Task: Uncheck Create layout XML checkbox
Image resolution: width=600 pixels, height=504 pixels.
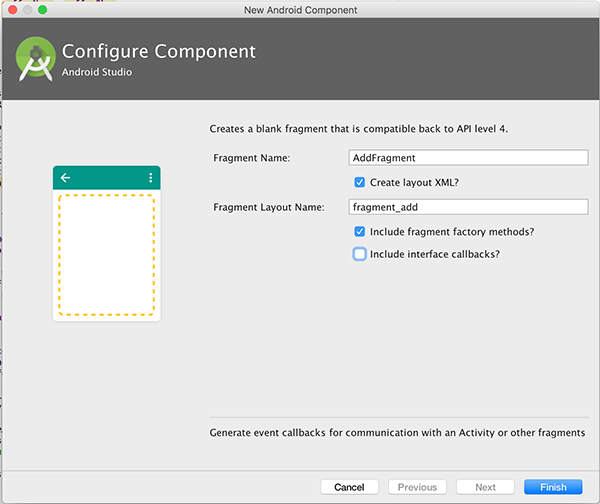Action: [360, 182]
